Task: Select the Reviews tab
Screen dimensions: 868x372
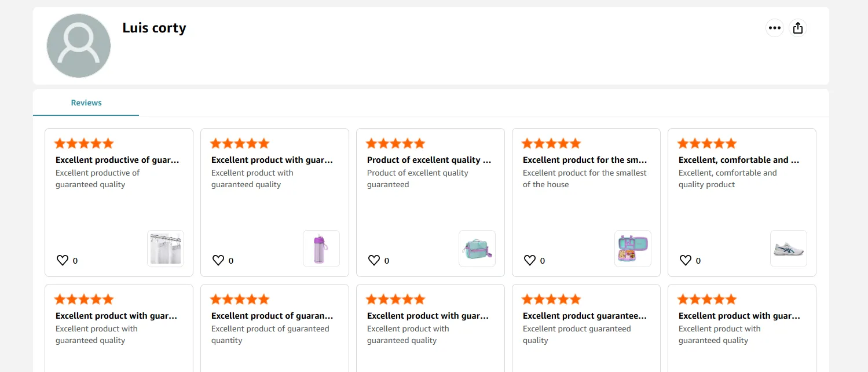Action: (x=86, y=103)
